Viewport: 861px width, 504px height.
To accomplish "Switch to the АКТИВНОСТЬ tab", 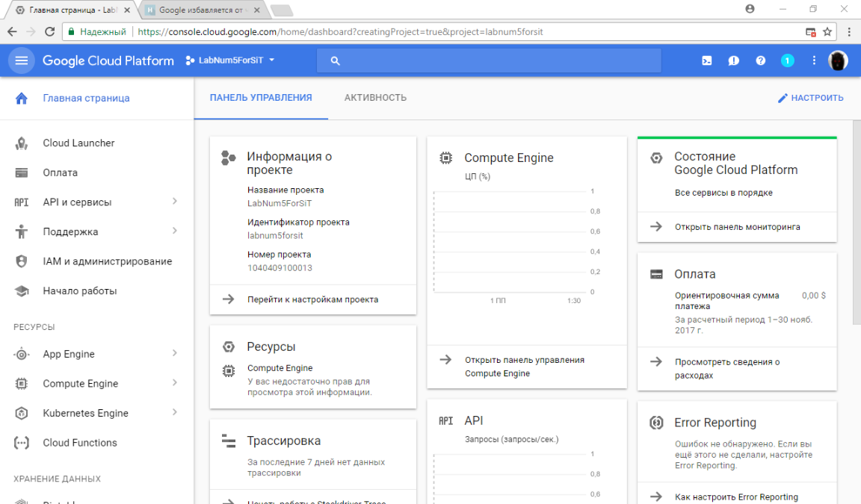I will 376,98.
